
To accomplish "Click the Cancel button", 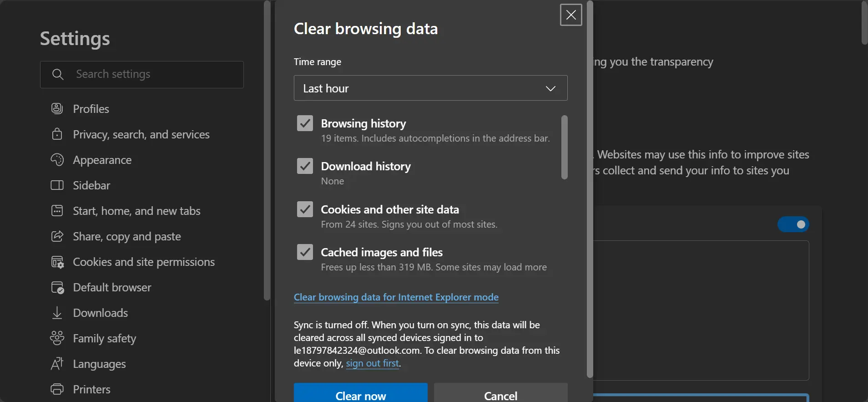I will pyautogui.click(x=500, y=393).
